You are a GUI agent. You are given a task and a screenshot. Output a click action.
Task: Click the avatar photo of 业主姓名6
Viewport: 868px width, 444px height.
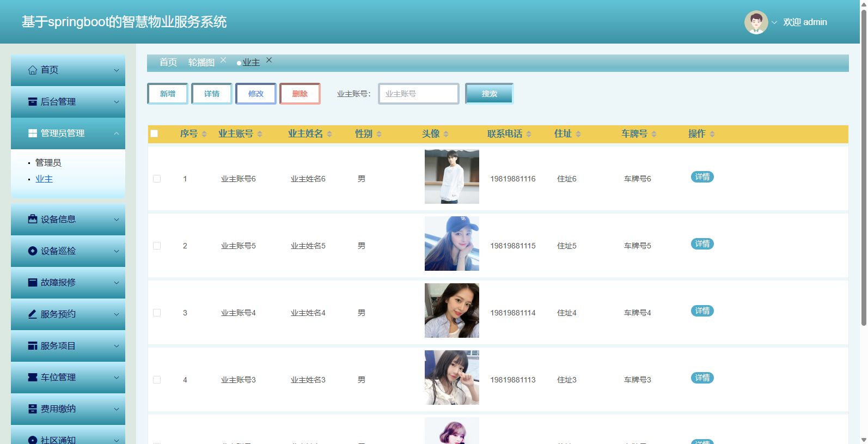[452, 177]
